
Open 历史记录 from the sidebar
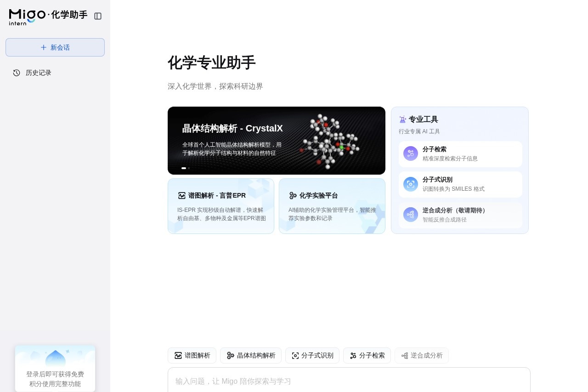39,73
